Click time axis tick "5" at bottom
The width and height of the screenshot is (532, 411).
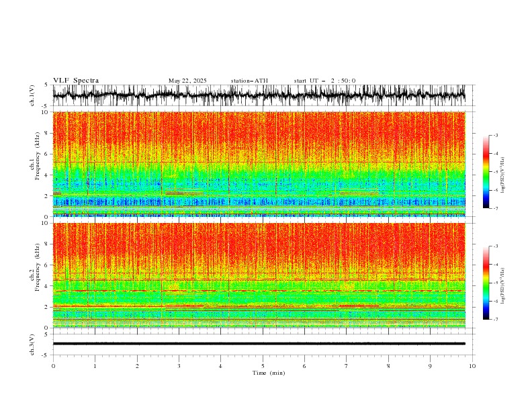(x=263, y=366)
